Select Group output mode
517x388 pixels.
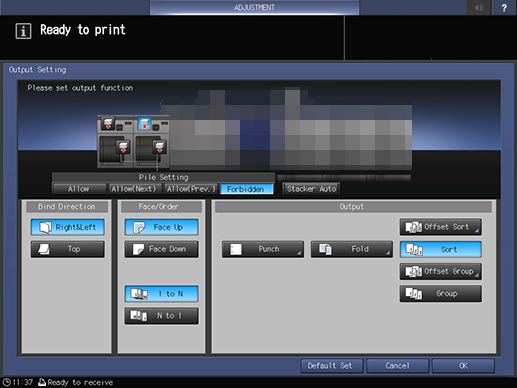[x=441, y=294]
